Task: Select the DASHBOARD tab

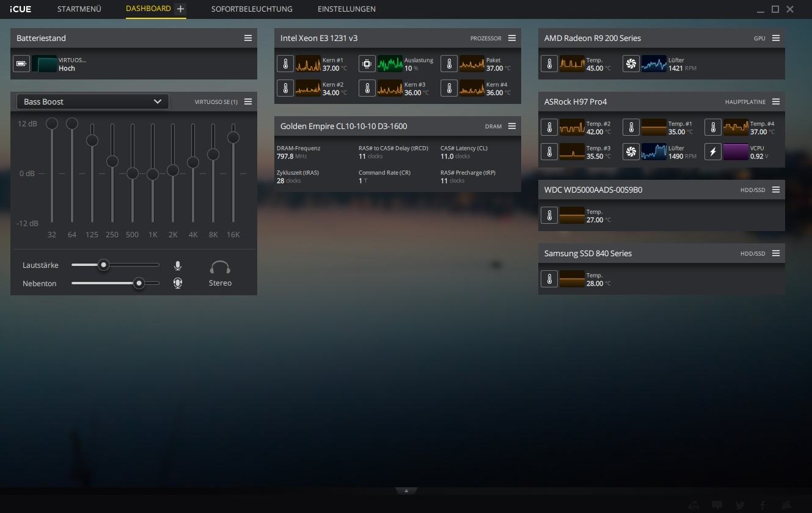Action: click(x=148, y=9)
